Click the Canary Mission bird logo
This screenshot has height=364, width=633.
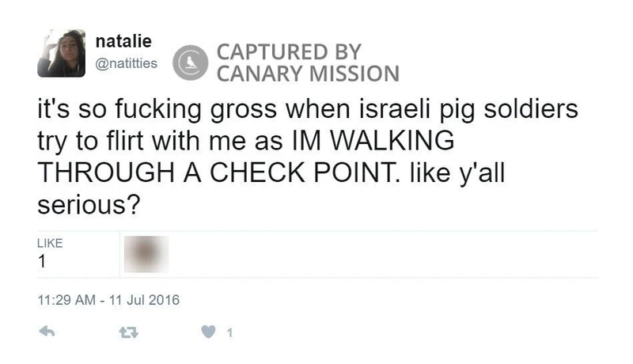pos(190,63)
